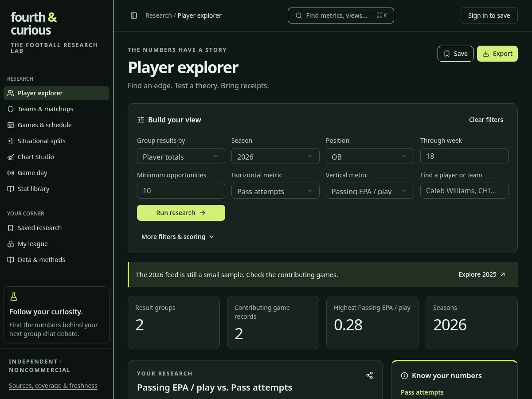Click the Minimum opportunities field

tap(181, 191)
